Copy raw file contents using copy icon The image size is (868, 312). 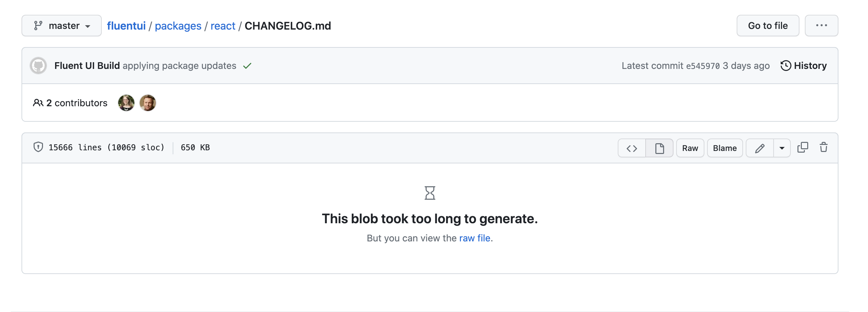[802, 147]
